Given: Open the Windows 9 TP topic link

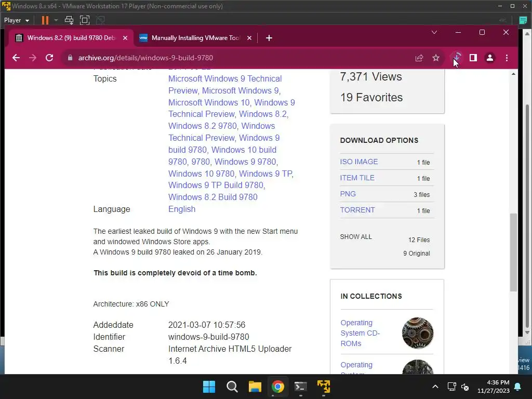Looking at the screenshot, I should [265, 174].
